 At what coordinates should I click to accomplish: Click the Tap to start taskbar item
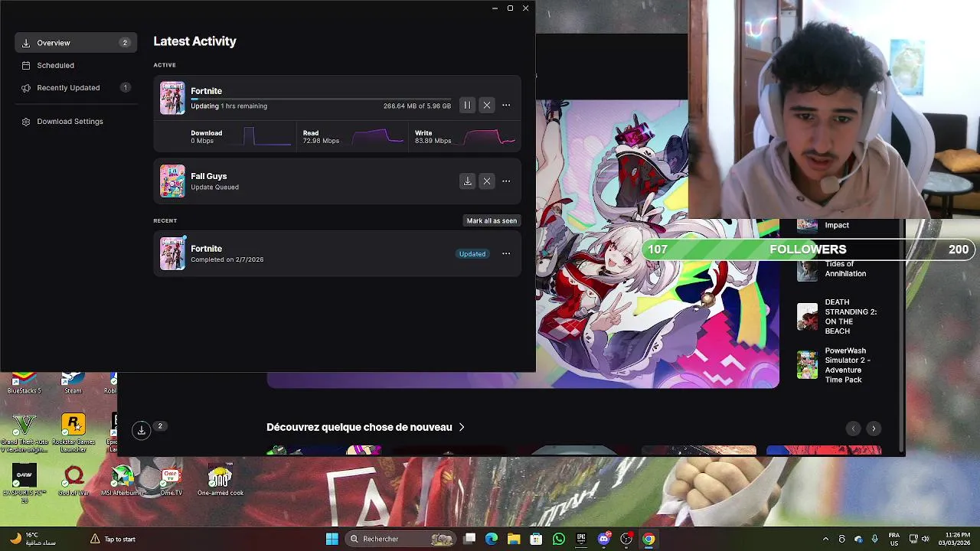pyautogui.click(x=113, y=539)
